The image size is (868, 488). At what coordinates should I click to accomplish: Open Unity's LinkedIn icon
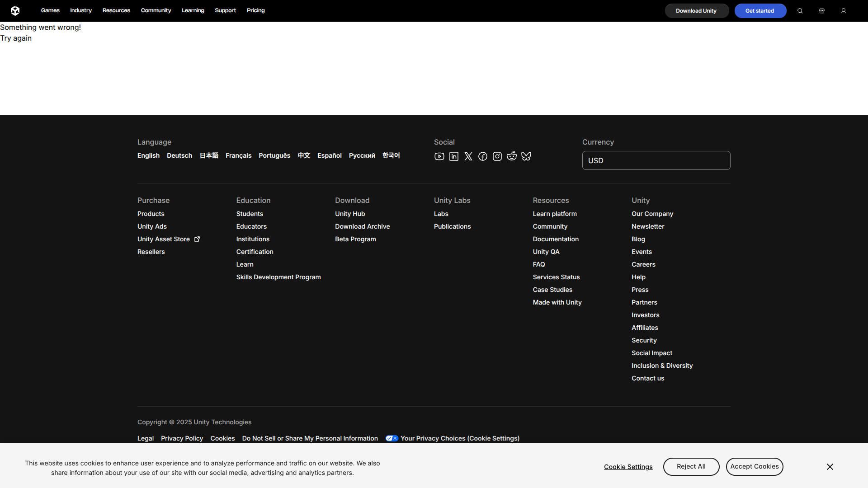tap(454, 156)
